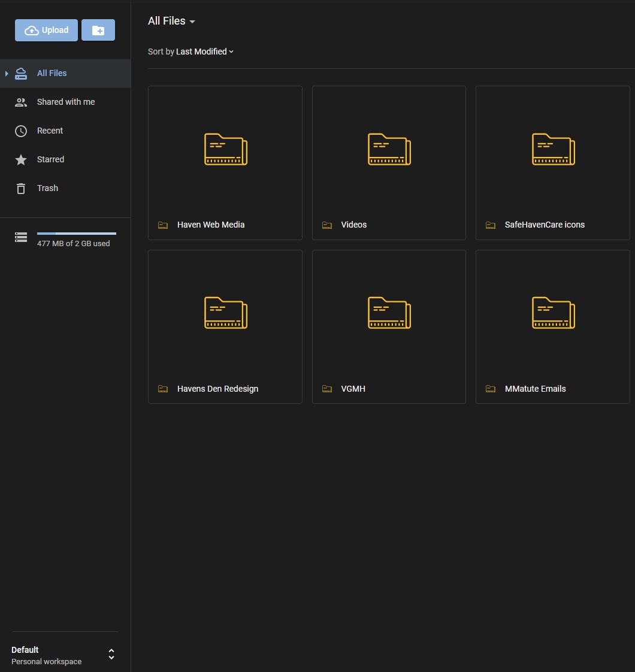Expand the All Files tree arrow
Screen dimensions: 635x672
pos(7,73)
